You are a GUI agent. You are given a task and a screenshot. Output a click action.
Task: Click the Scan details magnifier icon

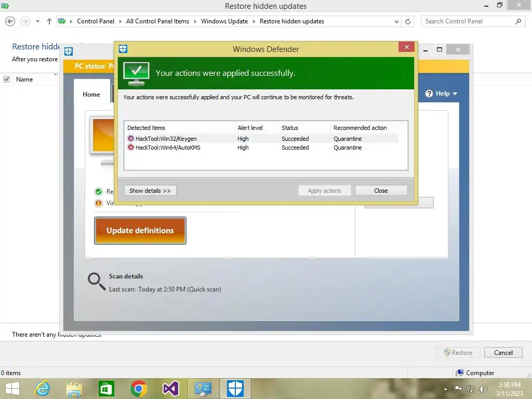tap(97, 282)
